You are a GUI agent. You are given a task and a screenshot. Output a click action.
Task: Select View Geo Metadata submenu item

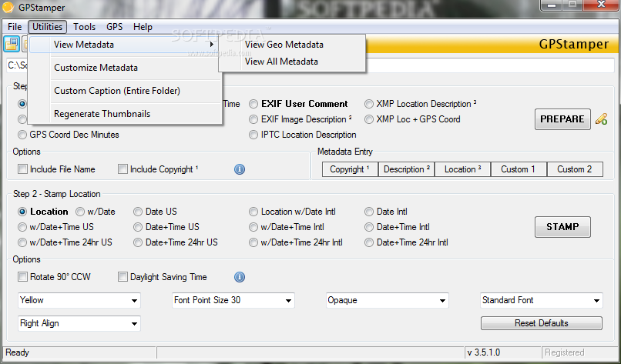[x=291, y=45]
